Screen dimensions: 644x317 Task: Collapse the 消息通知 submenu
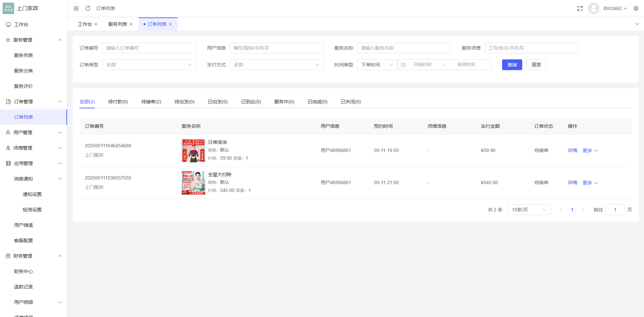tap(34, 178)
